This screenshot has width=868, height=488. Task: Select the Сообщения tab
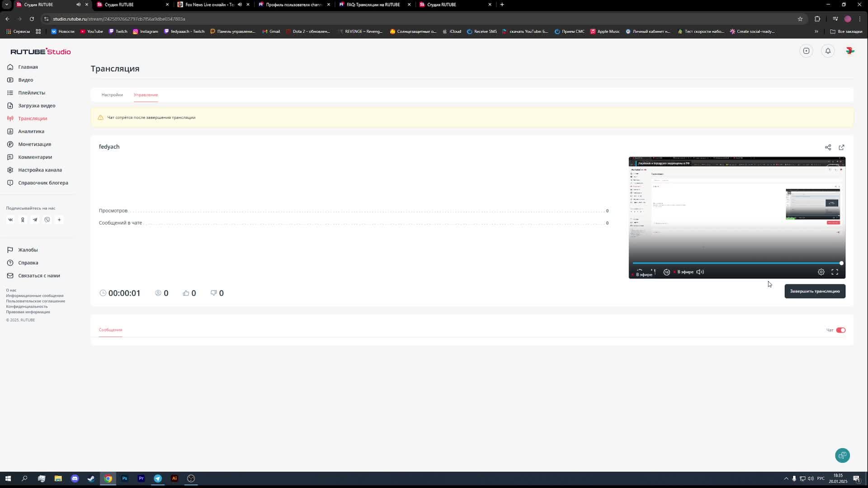coord(110,330)
